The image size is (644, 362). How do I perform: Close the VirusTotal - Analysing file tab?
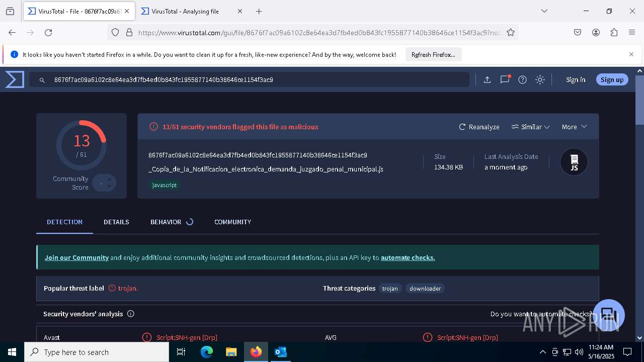click(x=239, y=11)
